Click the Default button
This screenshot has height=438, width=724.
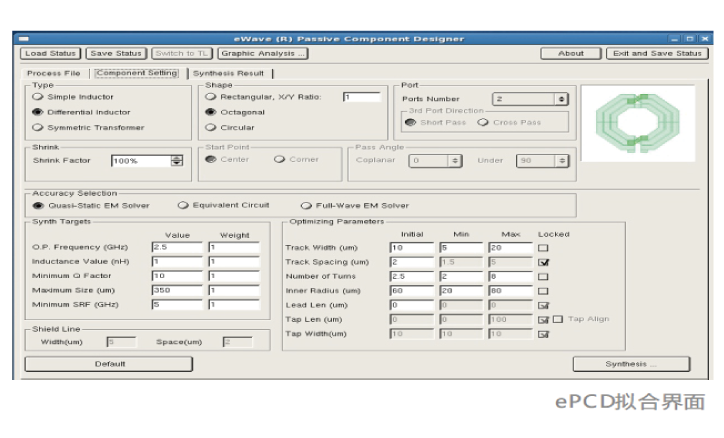tap(109, 364)
